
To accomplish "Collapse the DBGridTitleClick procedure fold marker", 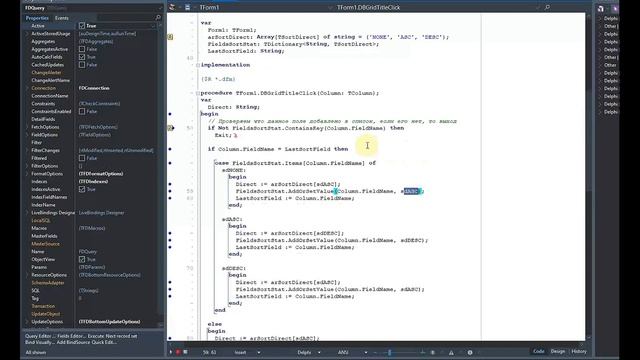I will [198, 93].
